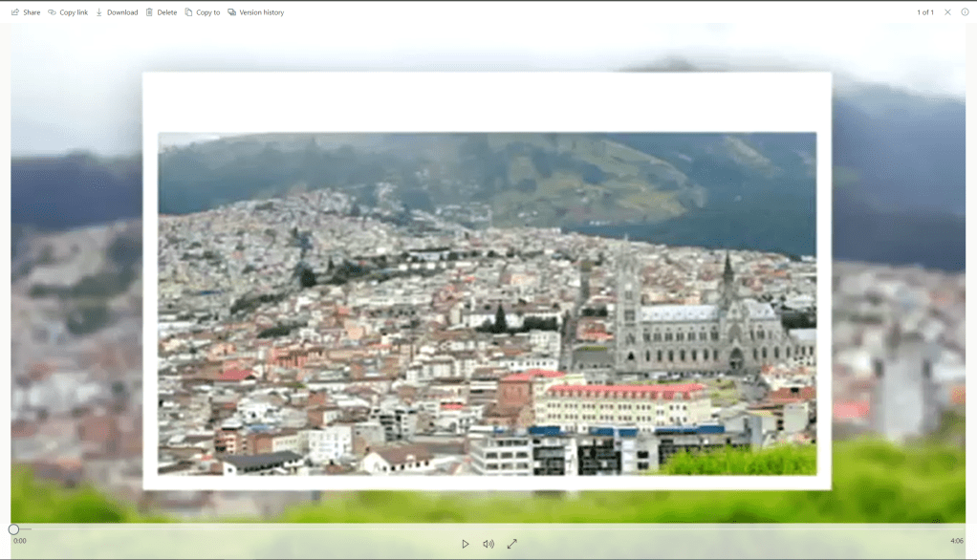
Task: Click the 'Copy to' text label
Action: (207, 12)
